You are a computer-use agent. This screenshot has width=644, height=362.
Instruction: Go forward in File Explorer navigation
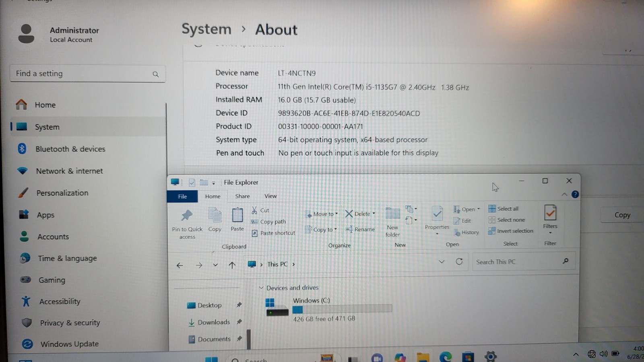(x=199, y=265)
